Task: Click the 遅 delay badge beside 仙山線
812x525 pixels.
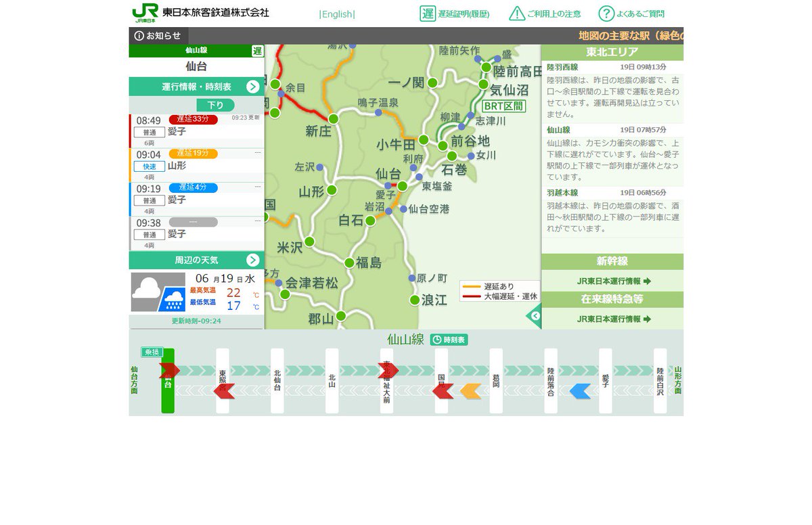Action: [257, 51]
